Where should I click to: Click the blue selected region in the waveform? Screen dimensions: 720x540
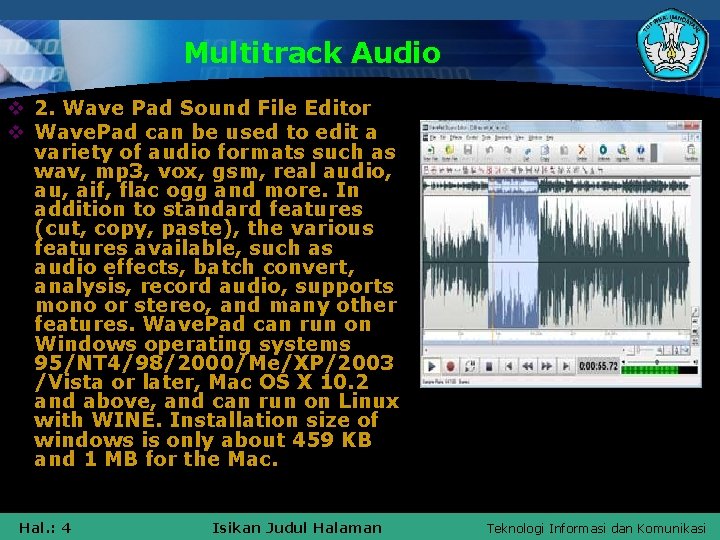[513, 262]
